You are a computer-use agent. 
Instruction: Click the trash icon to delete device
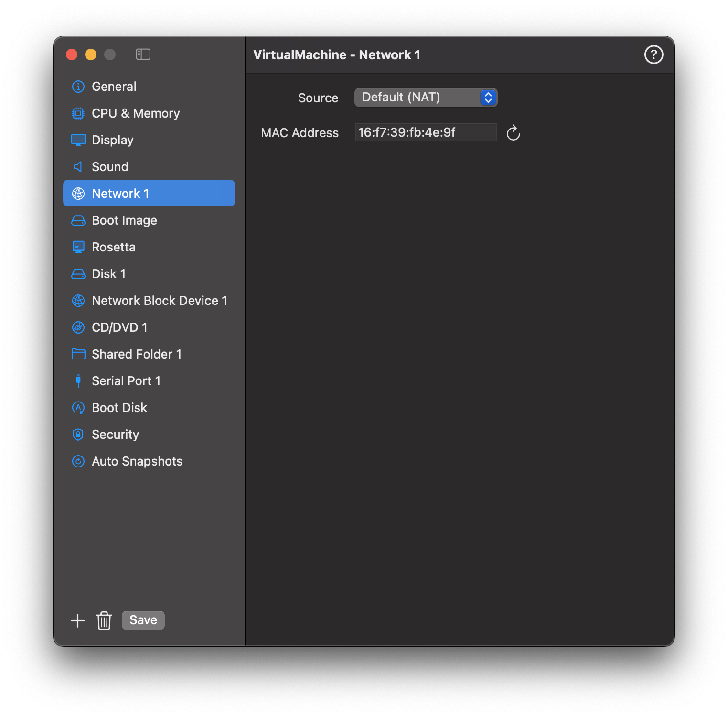[104, 620]
